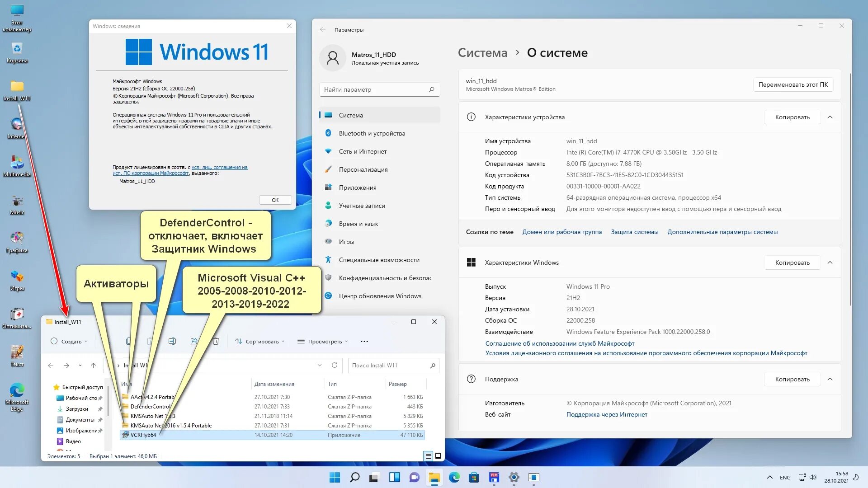This screenshot has width=868, height=488.
Task: Click the Переименовать этот ПК button
Action: point(793,84)
